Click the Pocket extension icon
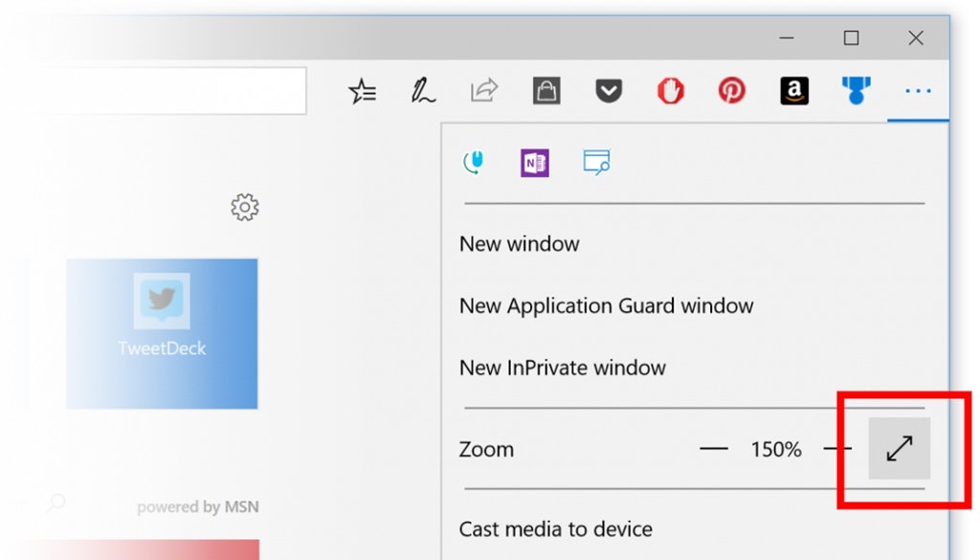The image size is (980, 560). click(608, 91)
